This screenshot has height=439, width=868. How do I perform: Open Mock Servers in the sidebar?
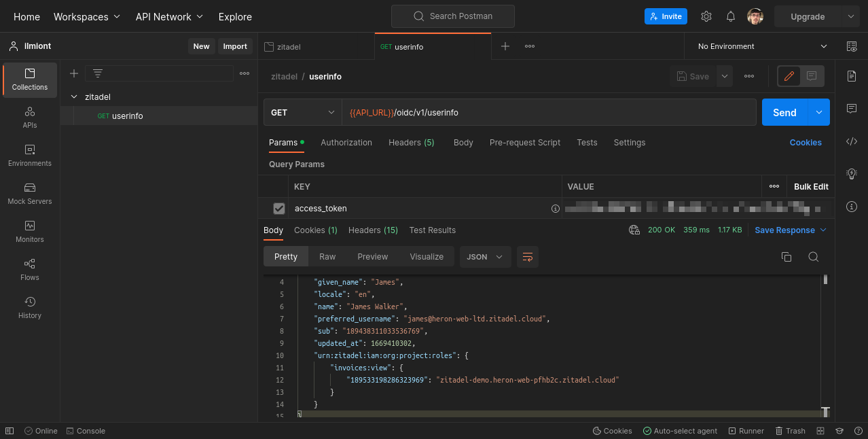pyautogui.click(x=30, y=194)
